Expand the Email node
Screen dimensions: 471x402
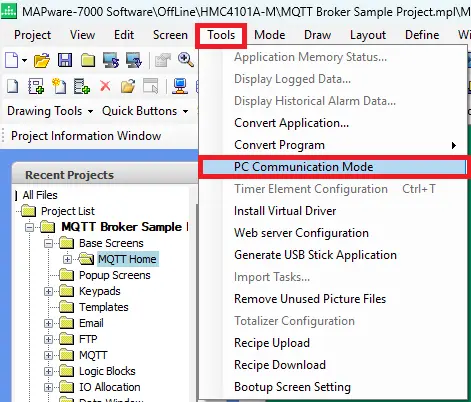[48, 323]
